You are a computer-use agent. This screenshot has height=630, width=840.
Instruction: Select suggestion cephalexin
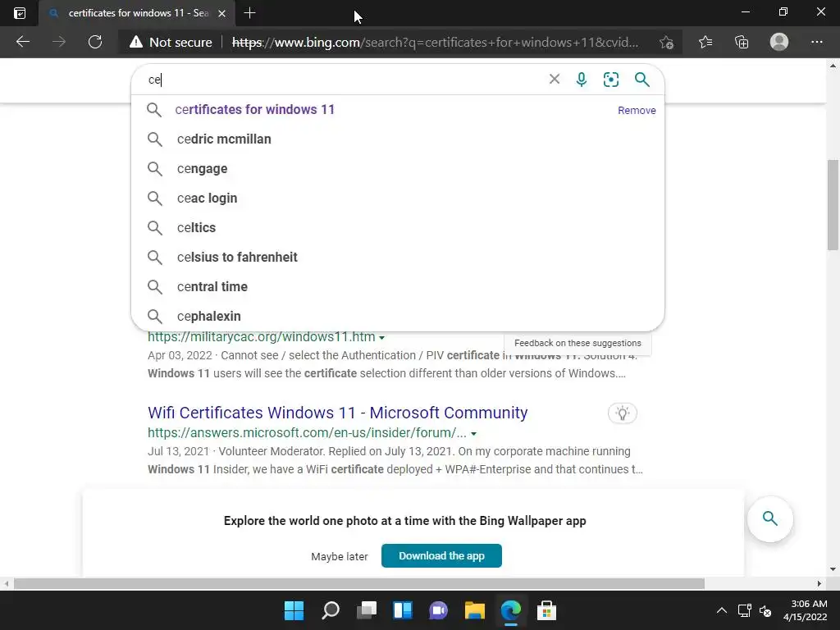tap(398, 316)
